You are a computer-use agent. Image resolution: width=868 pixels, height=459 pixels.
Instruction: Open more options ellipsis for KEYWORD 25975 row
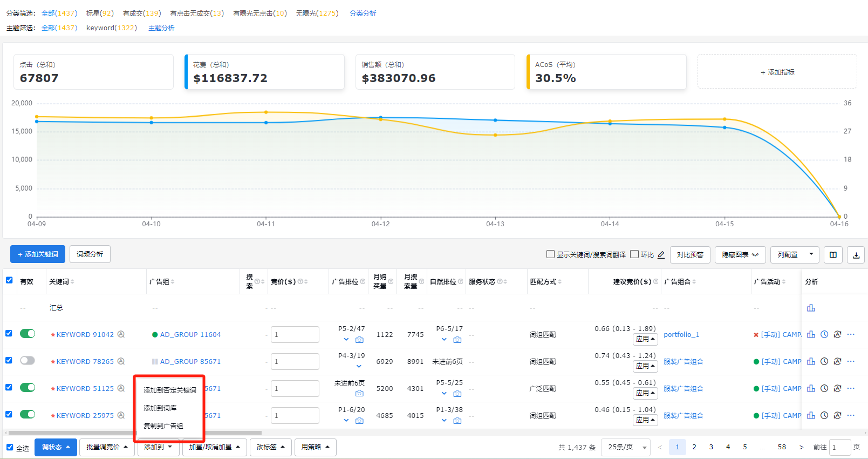tap(851, 415)
